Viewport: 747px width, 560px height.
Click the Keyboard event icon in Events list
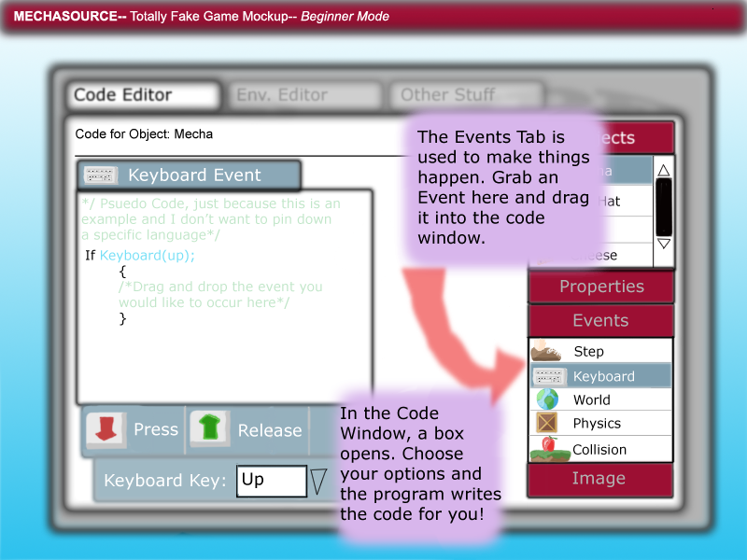(548, 377)
